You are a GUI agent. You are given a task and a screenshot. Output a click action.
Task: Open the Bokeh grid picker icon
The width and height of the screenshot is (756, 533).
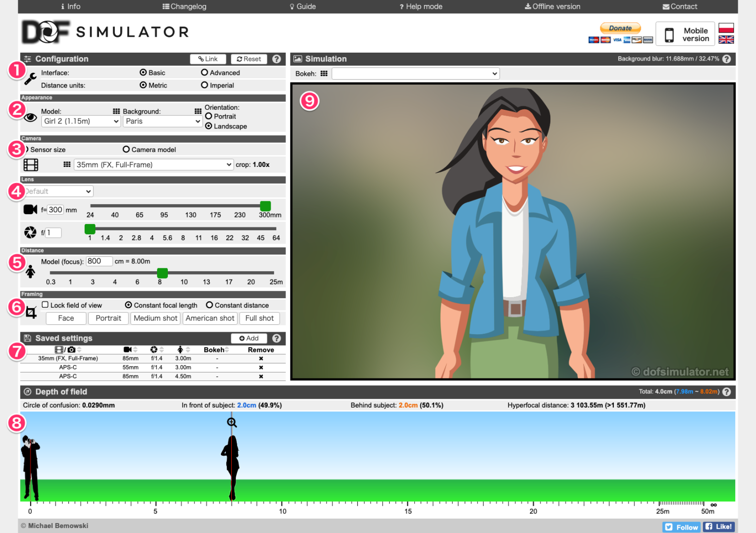(324, 73)
